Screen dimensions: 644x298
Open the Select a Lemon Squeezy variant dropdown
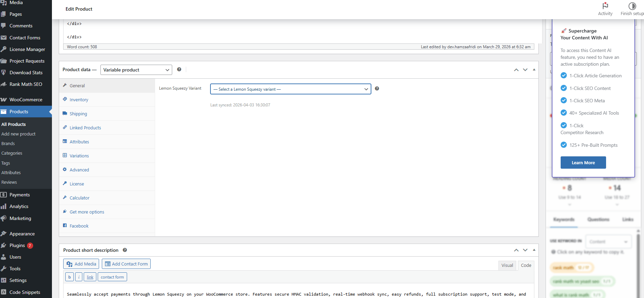point(290,89)
